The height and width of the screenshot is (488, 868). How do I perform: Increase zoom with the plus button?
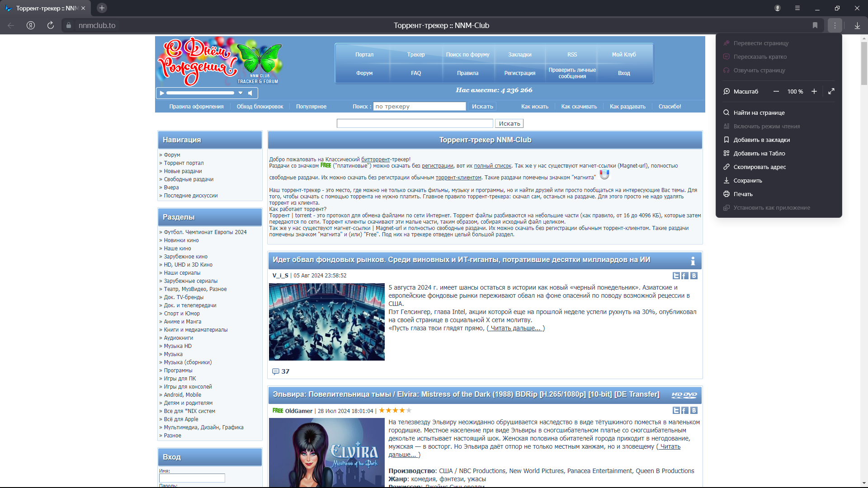814,91
